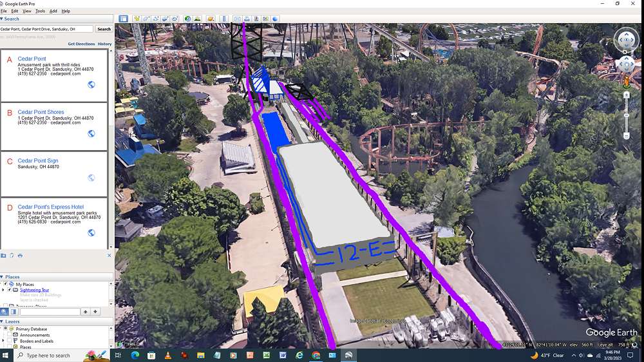The height and width of the screenshot is (362, 644).
Task: Open the Sightseeing Tour link in Places
Action: (35, 290)
